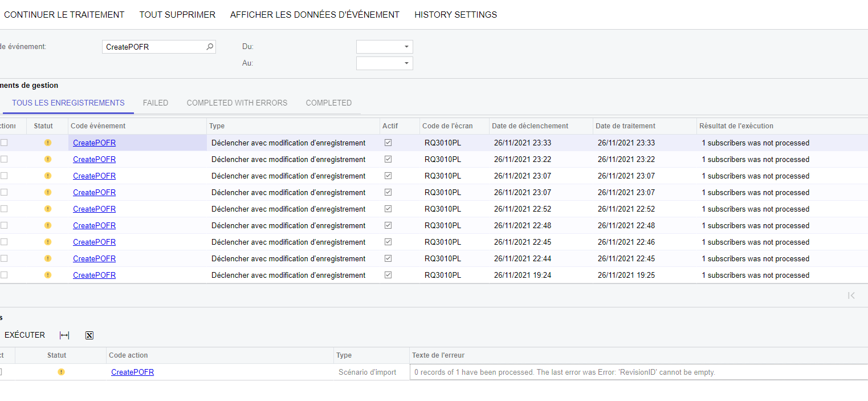Tick the selection checkbox of the 19:24 row
Viewport: 868px width, 401px height.
(4, 275)
